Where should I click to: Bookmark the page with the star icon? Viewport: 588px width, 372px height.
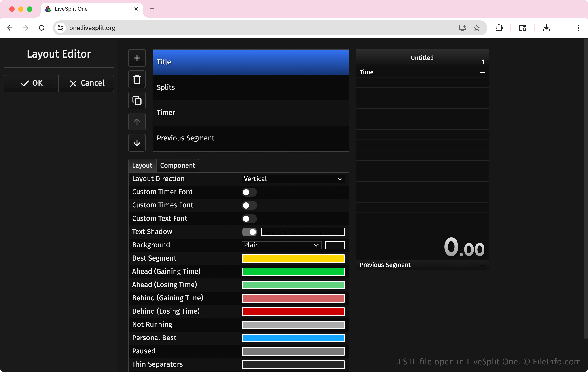(476, 28)
